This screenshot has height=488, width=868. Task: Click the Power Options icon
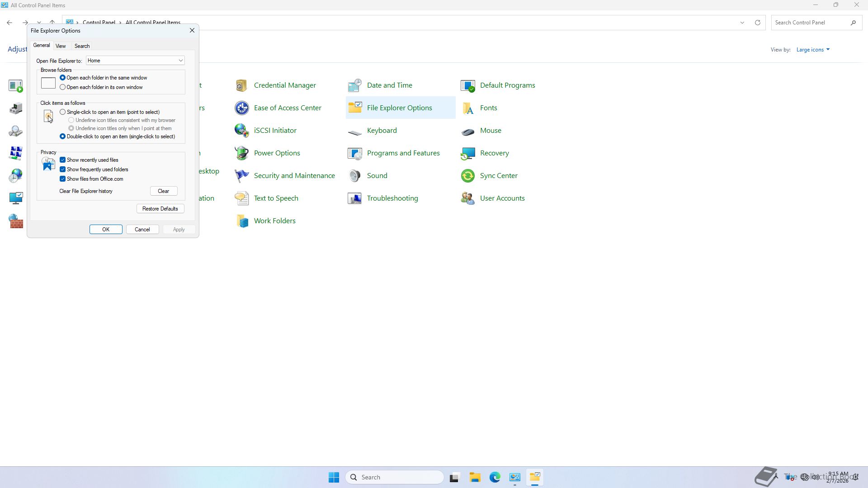(x=241, y=153)
